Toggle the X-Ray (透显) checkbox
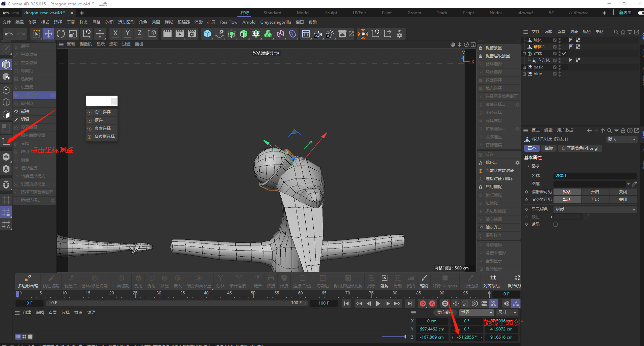The width and height of the screenshot is (644, 346). coord(556,225)
